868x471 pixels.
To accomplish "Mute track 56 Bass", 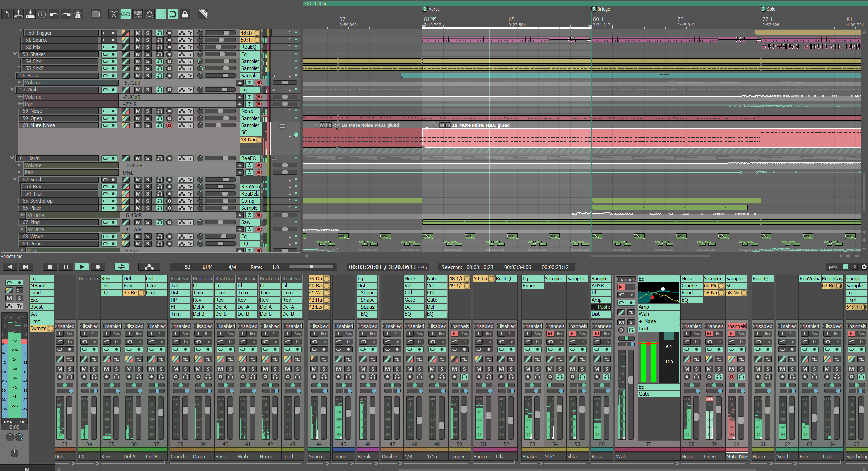I will (x=138, y=76).
